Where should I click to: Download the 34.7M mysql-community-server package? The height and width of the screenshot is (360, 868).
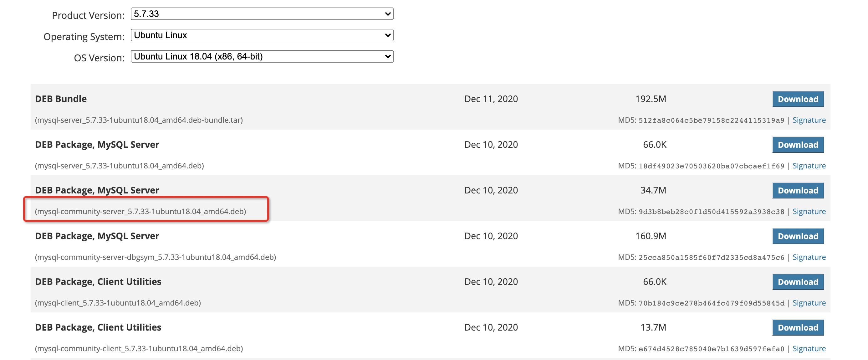tap(798, 190)
